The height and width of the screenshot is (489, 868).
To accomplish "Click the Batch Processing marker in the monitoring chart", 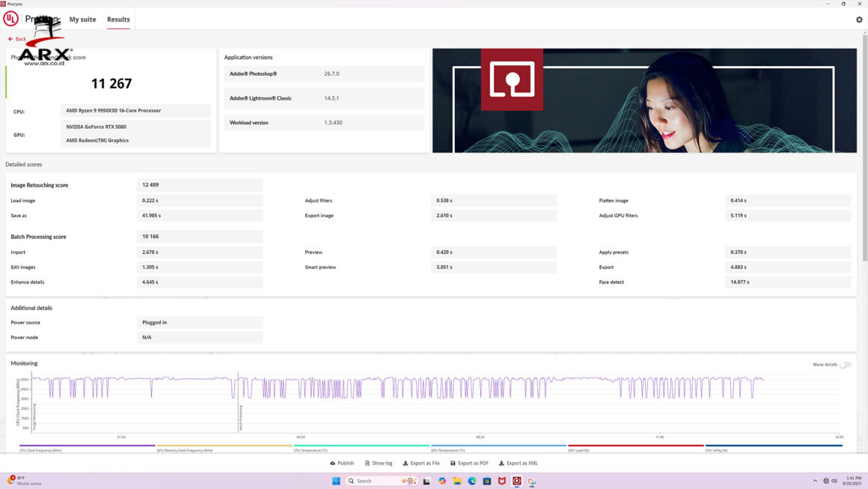I will point(241,418).
